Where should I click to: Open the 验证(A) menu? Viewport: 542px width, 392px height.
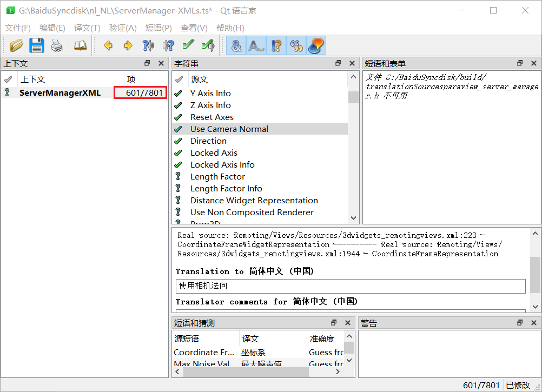tap(123, 28)
